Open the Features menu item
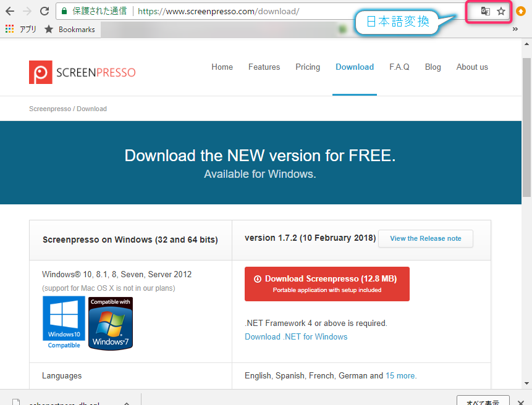The image size is (532, 405). [264, 67]
